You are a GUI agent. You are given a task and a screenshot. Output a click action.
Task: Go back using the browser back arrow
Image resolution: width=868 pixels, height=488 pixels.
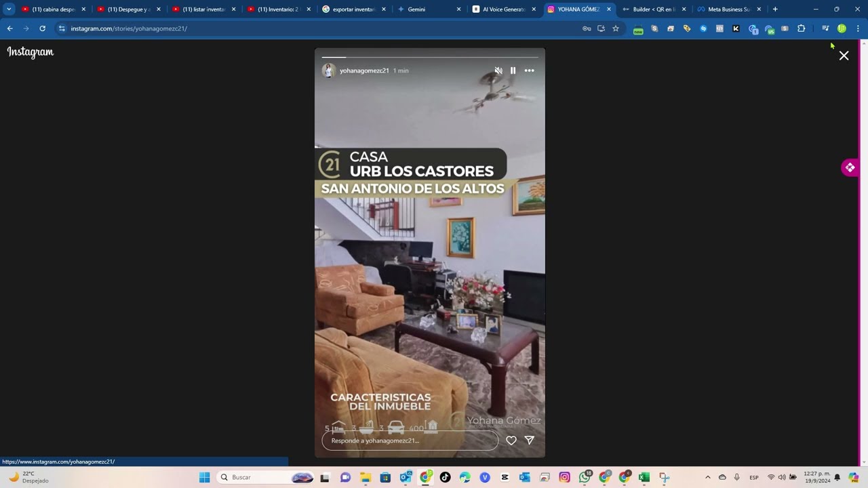click(9, 28)
